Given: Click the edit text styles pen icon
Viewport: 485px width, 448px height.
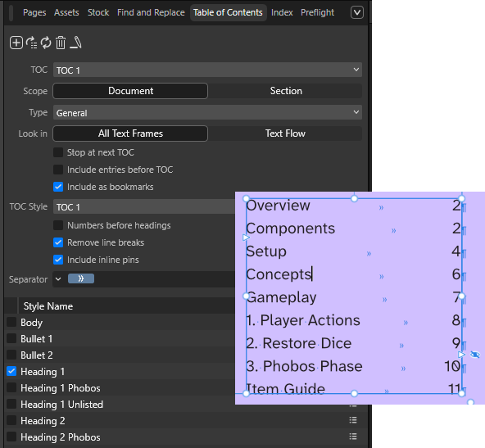Looking at the screenshot, I should (75, 43).
